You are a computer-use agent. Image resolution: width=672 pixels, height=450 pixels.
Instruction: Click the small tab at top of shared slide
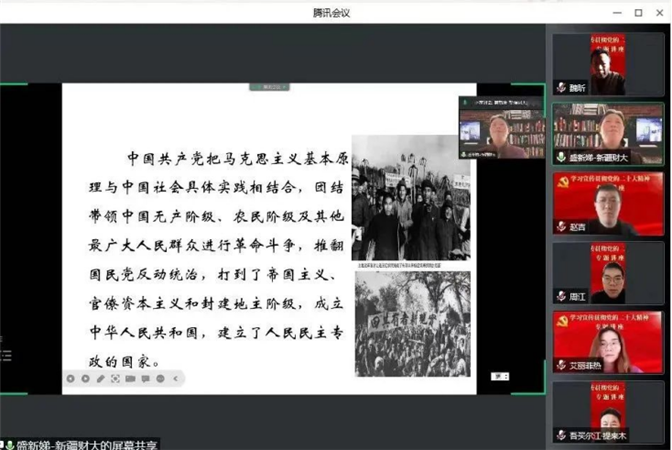269,87
